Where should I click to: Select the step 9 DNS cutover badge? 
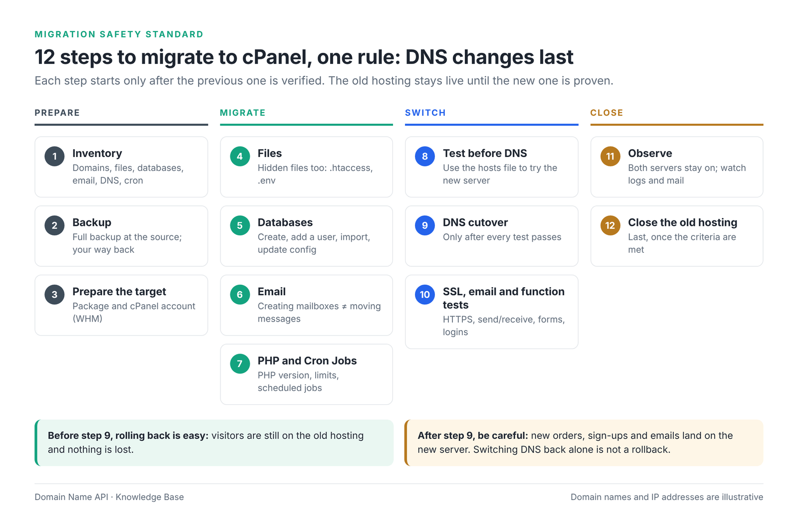[425, 225]
